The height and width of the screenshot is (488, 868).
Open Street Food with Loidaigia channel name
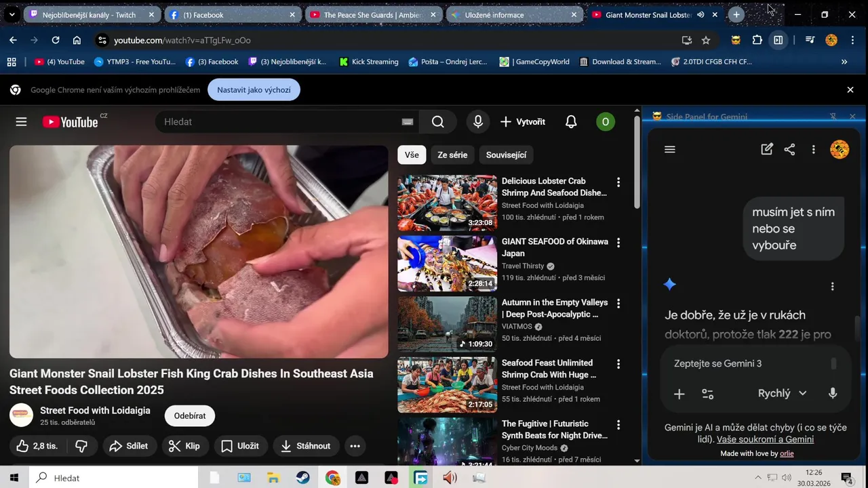click(x=95, y=411)
